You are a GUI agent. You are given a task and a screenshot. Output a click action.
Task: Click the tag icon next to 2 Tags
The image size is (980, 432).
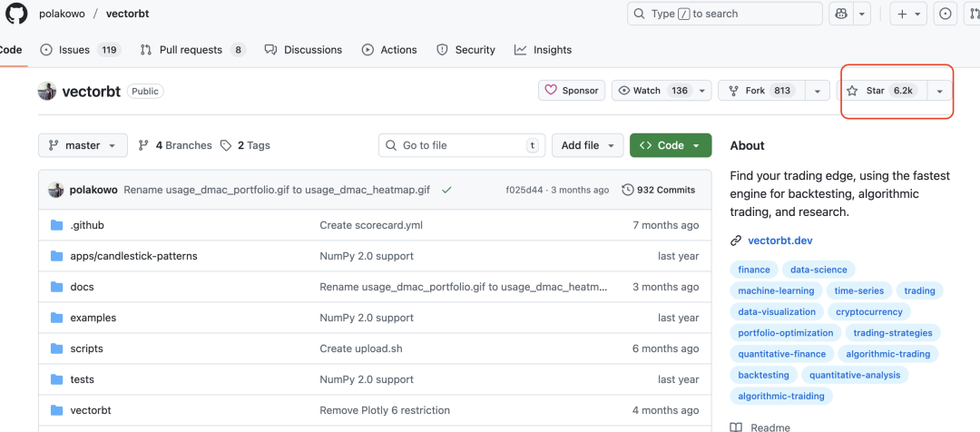click(x=226, y=145)
